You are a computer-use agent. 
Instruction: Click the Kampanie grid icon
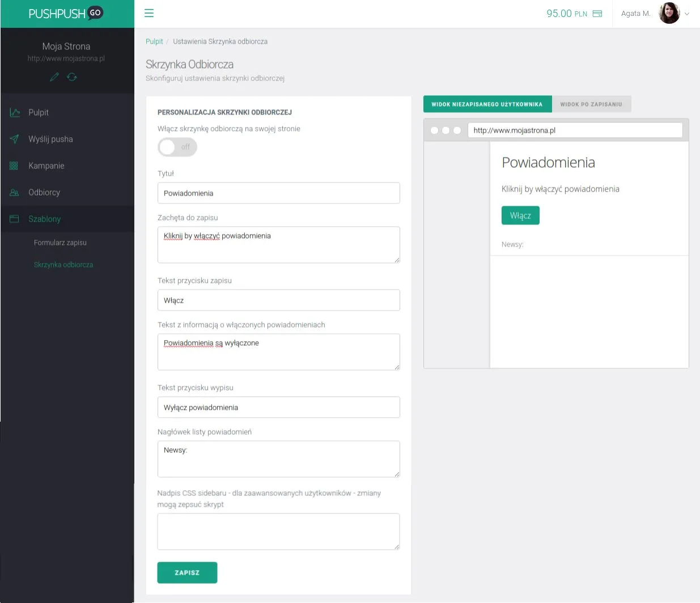(14, 165)
